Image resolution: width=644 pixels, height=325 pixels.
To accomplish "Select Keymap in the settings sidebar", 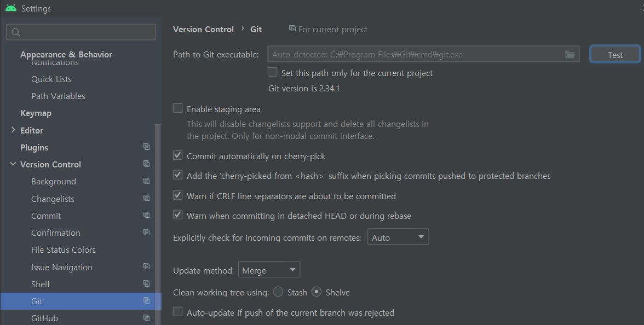I will pyautogui.click(x=34, y=113).
